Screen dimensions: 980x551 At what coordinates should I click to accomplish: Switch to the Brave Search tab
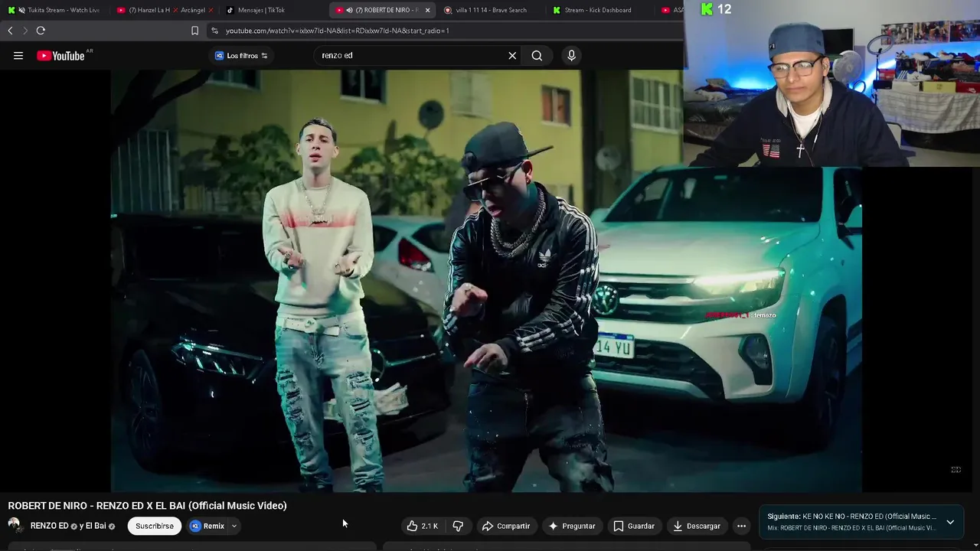point(491,10)
